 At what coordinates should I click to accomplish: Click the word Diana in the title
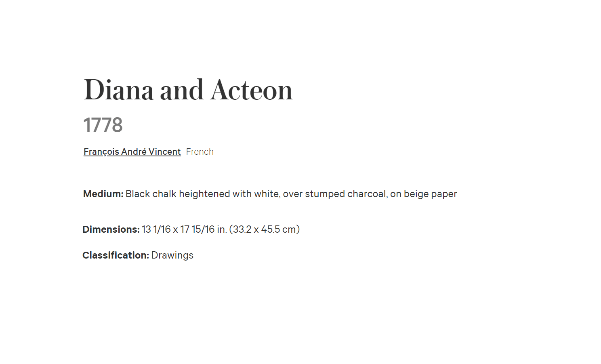[119, 90]
